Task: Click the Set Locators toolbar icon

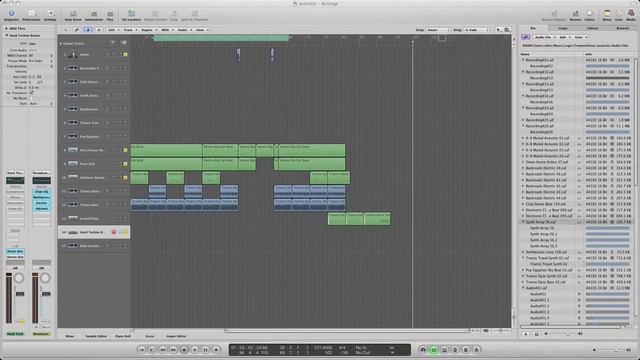Action: point(131,16)
